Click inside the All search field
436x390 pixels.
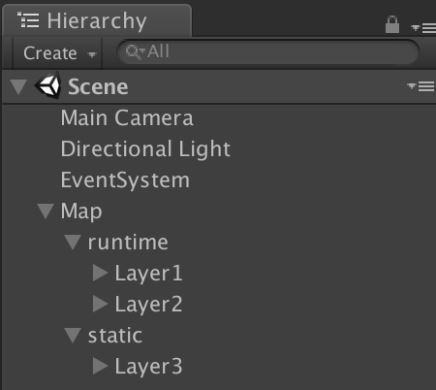click(x=268, y=52)
